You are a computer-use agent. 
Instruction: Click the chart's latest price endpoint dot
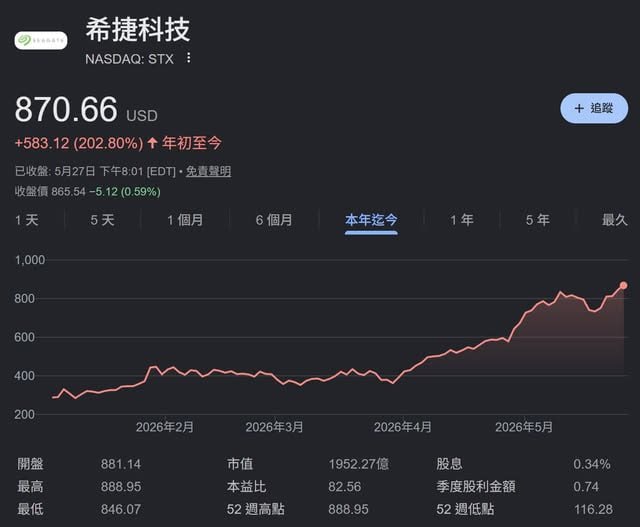tap(623, 285)
